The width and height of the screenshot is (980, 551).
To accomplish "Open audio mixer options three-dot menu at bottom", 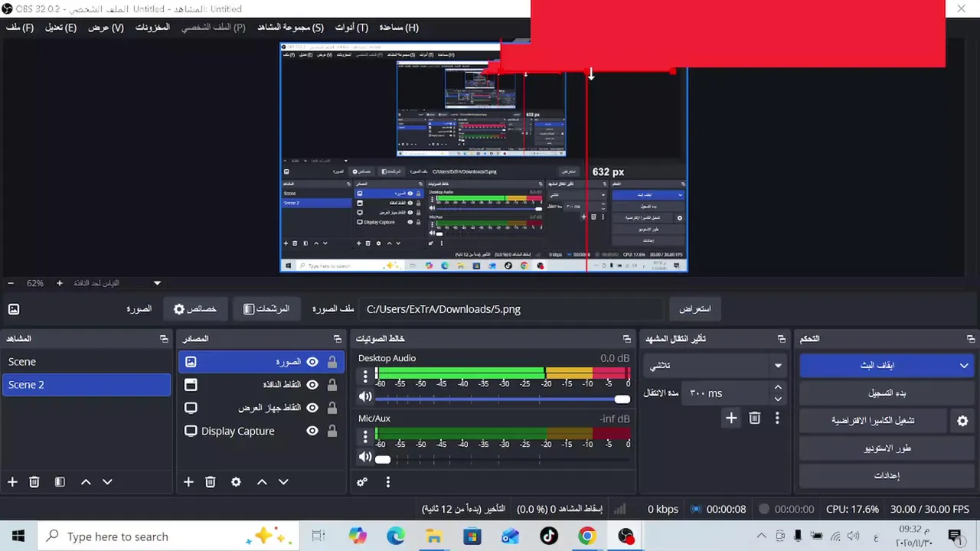I will pyautogui.click(x=388, y=482).
